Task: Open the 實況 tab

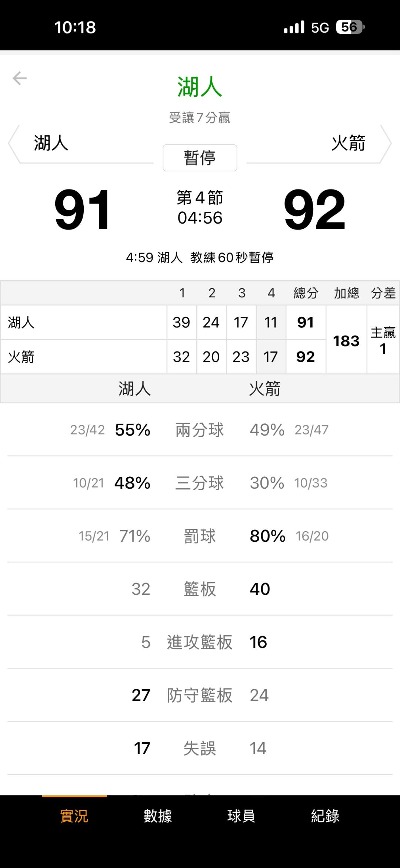Action: (74, 816)
